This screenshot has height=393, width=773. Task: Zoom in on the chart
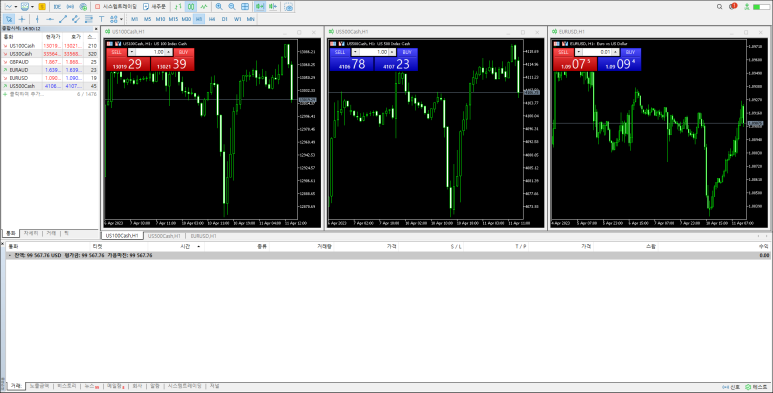[x=219, y=7]
